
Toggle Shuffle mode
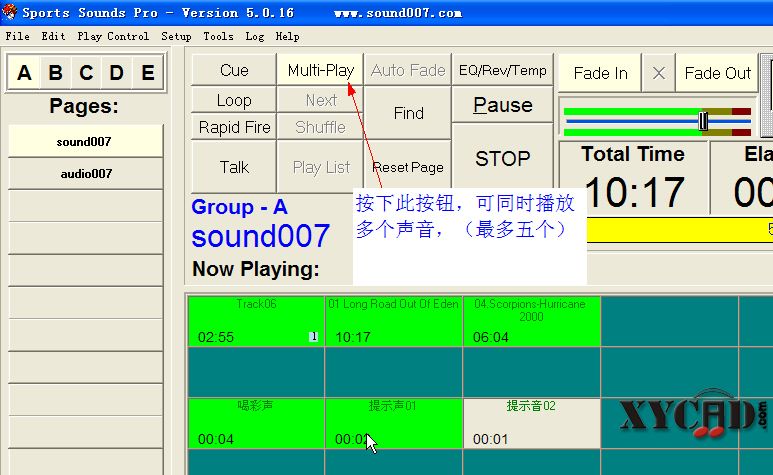[320, 127]
